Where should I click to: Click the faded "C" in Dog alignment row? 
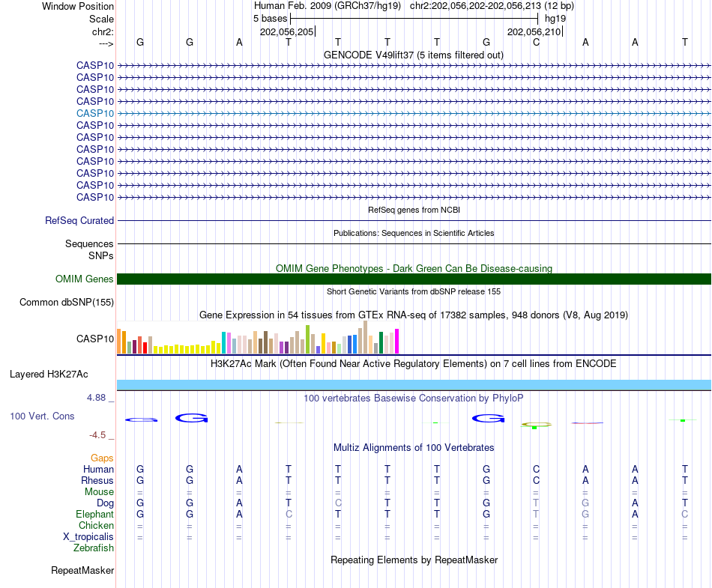338,503
